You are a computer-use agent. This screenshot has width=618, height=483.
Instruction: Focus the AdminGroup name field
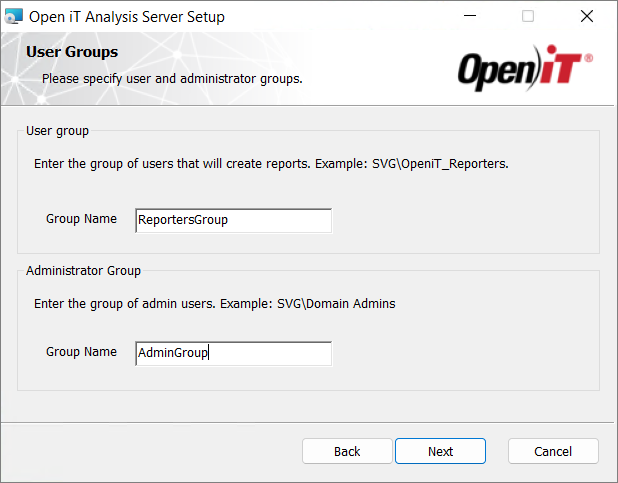coord(233,353)
